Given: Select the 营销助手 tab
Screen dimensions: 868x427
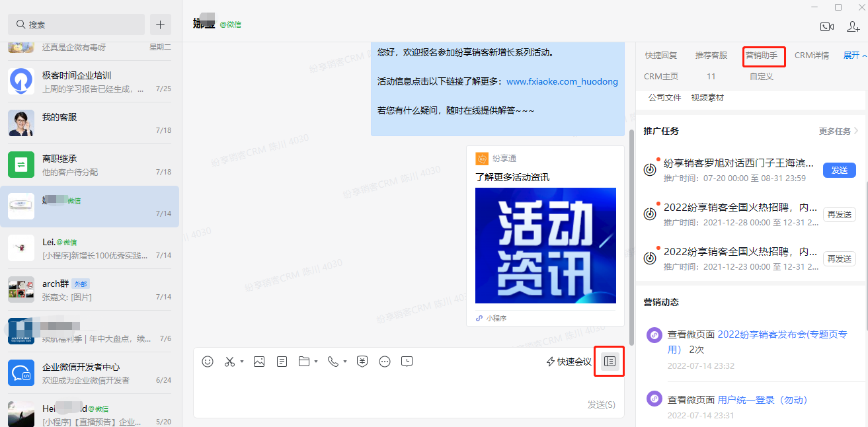Looking at the screenshot, I should click(762, 56).
